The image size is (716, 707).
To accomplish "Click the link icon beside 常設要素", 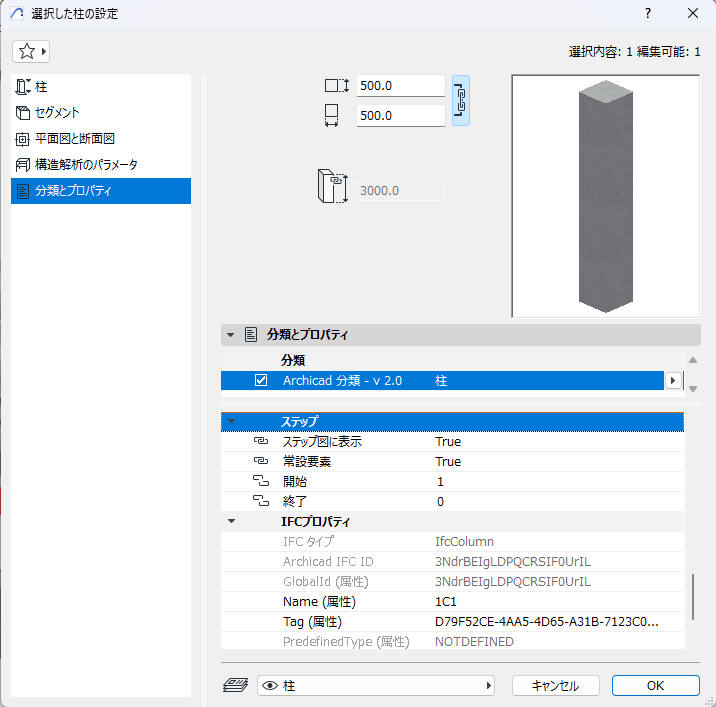I will click(261, 461).
